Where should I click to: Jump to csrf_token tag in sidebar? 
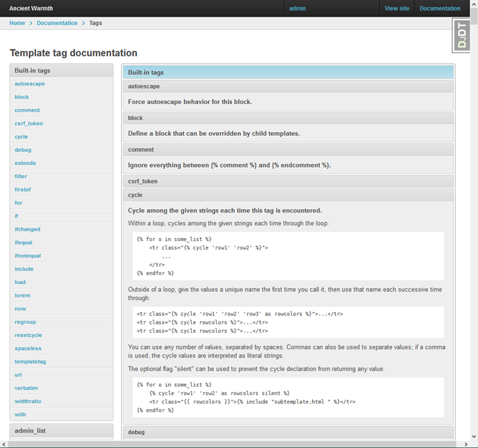(x=28, y=123)
